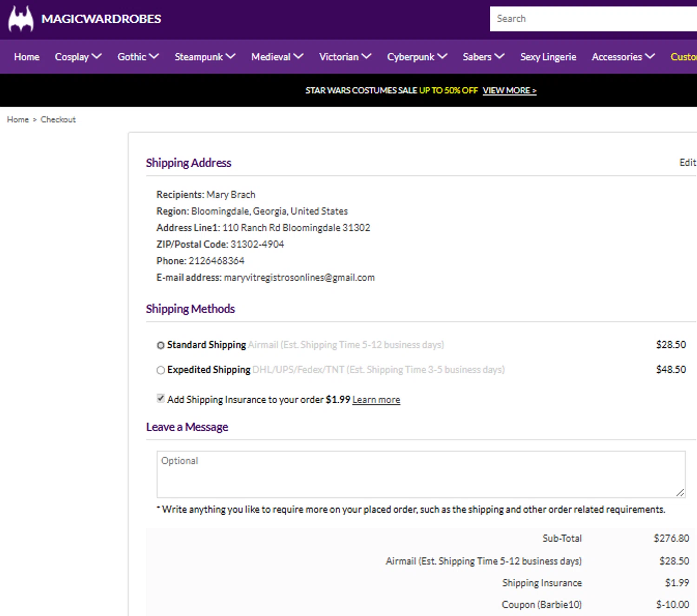This screenshot has width=697, height=616.
Task: Click the $28.50 standard shipping price
Action: coord(671,345)
